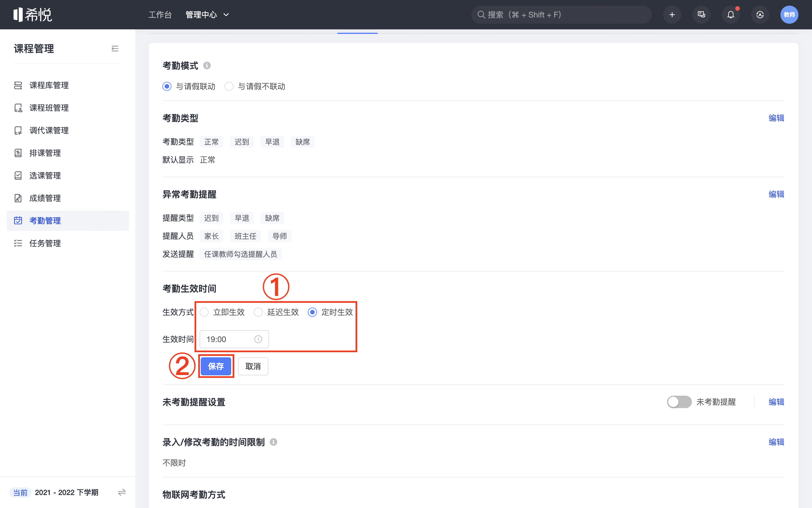812x508 pixels.
Task: Click the 课程班管理 sidebar icon
Action: tap(18, 108)
